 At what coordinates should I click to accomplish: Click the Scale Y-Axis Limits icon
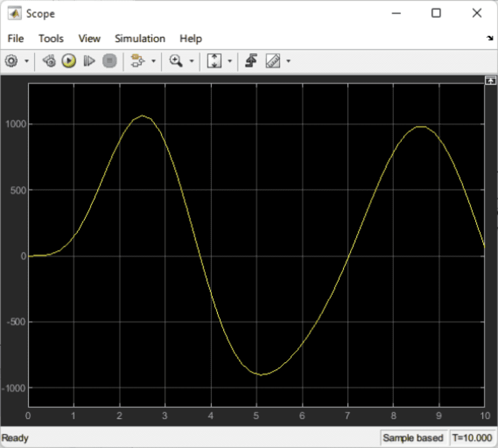click(x=214, y=60)
